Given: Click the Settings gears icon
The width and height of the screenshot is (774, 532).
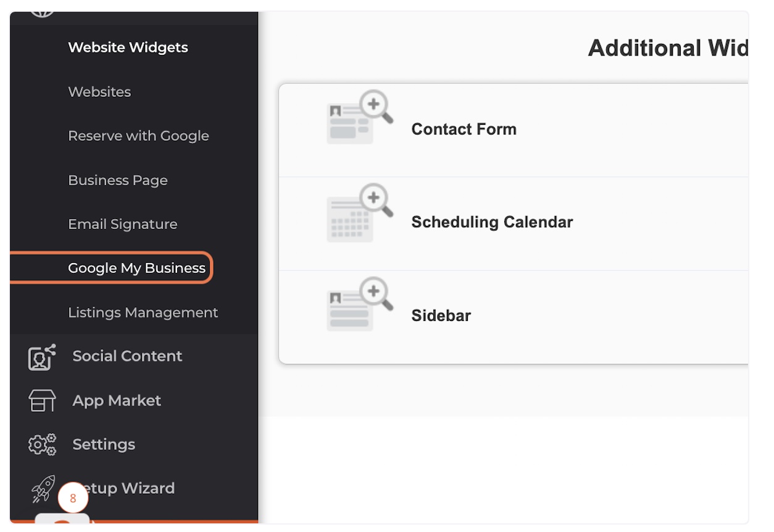Looking at the screenshot, I should point(42,444).
